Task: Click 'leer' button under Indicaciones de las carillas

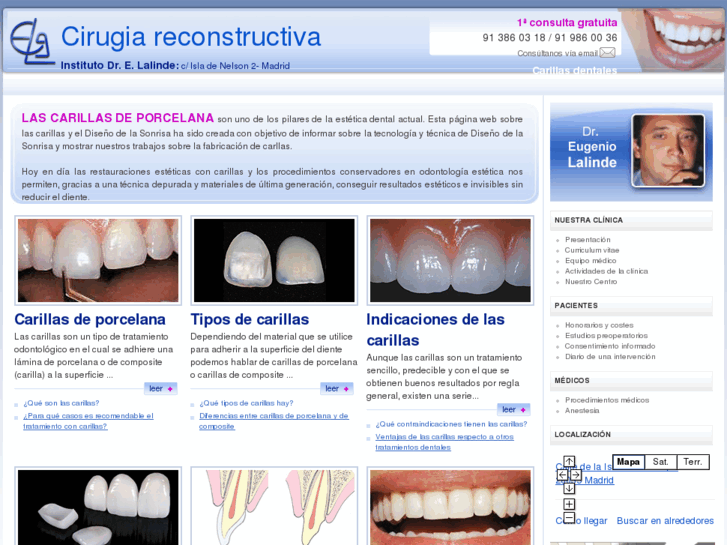Action: click(513, 410)
